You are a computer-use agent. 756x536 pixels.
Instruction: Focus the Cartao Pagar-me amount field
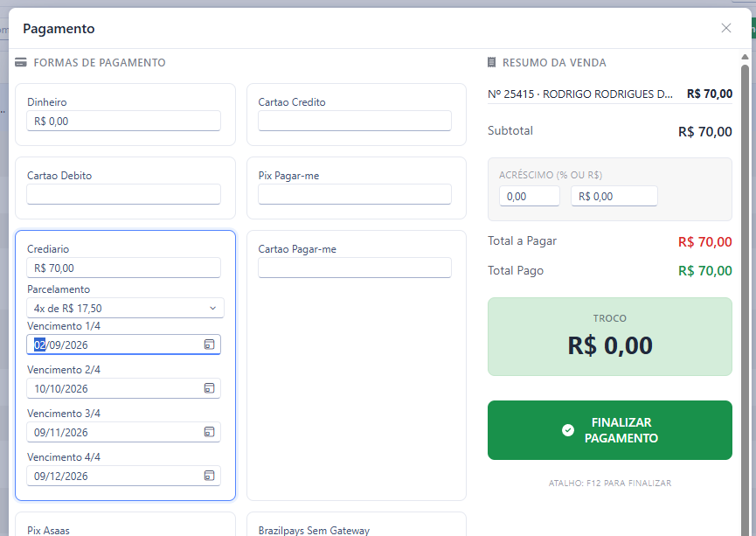355,268
